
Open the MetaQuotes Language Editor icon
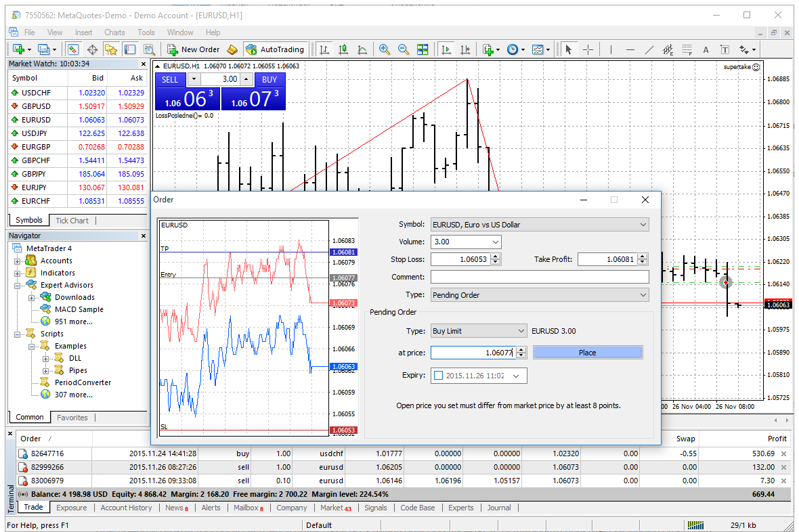tap(232, 49)
